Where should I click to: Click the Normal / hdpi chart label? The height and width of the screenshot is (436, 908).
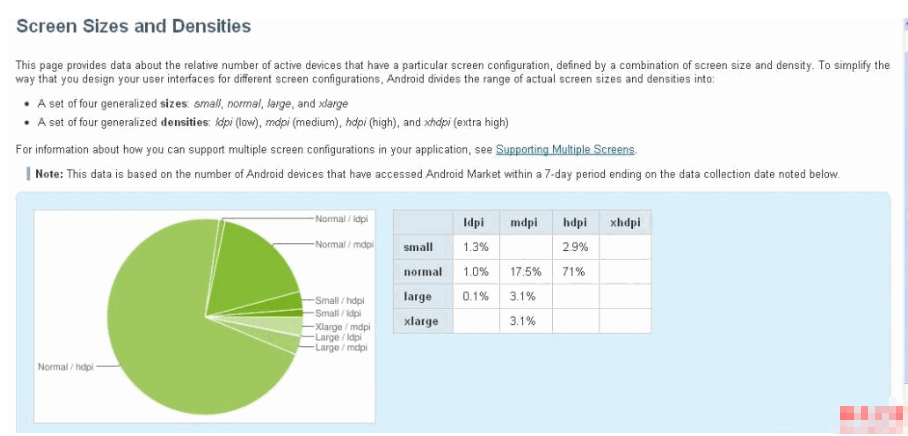coord(67,367)
